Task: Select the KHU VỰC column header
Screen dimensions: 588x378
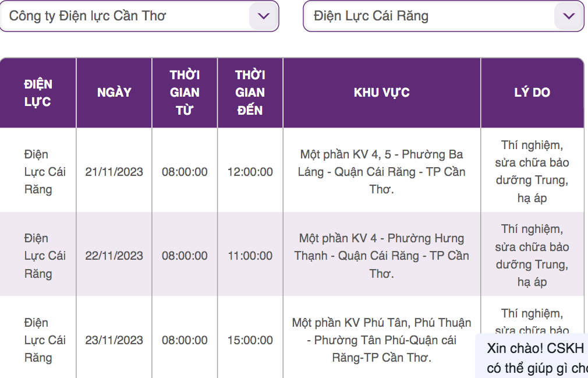Action: (x=382, y=93)
